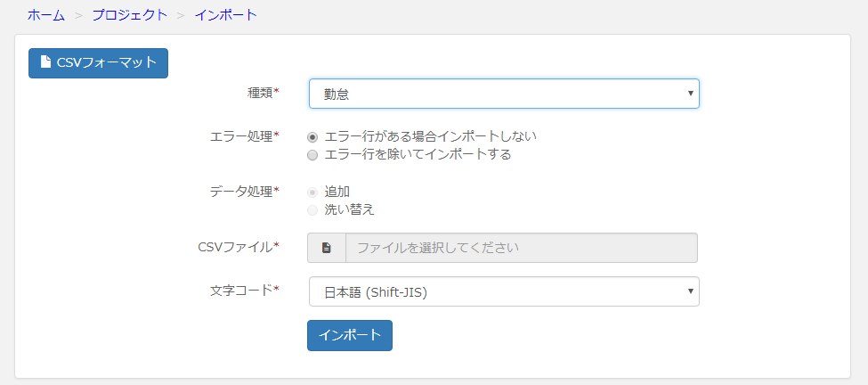The image size is (868, 385).
Task: Click the blue インポート submit button
Action: (x=350, y=335)
